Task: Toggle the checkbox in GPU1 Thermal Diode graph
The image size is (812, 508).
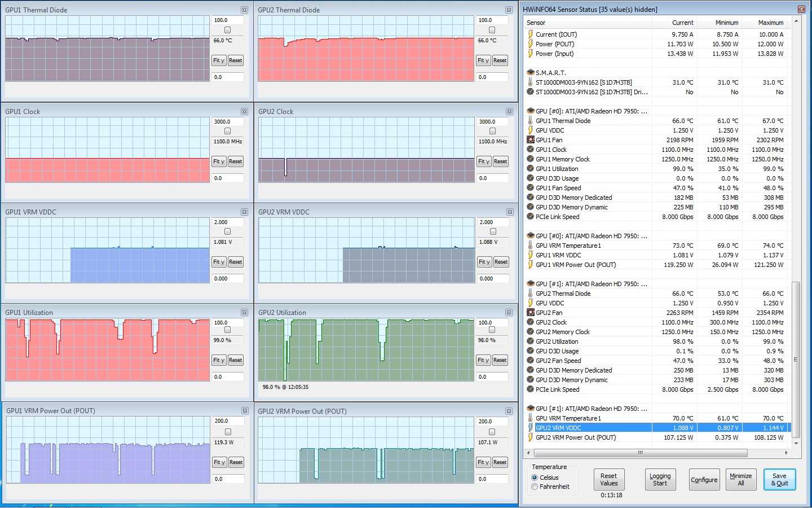Action: [x=227, y=30]
